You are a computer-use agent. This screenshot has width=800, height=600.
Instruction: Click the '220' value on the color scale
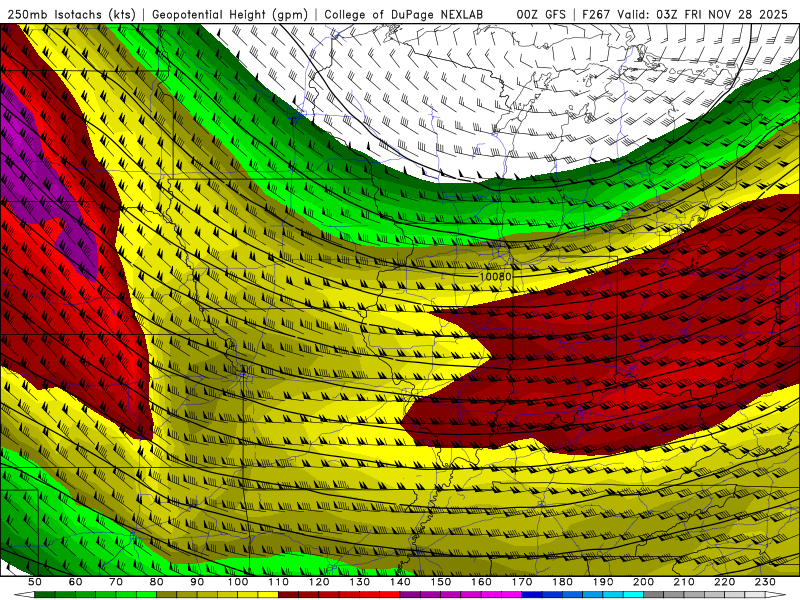click(724, 582)
